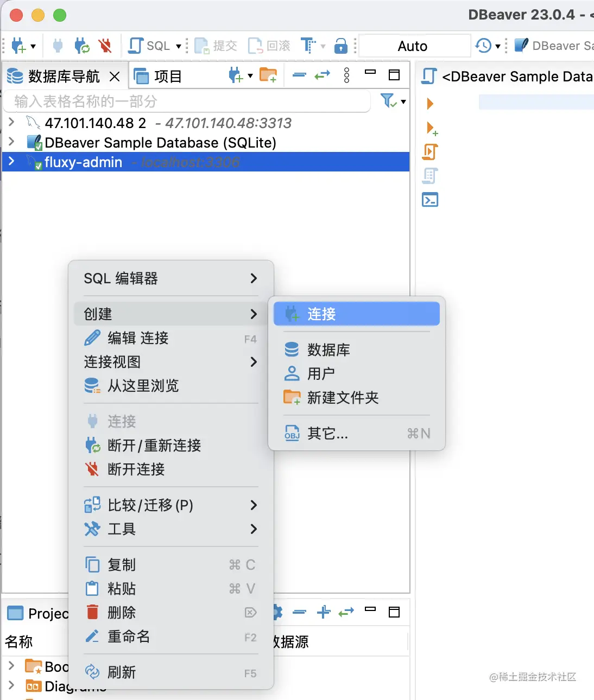The width and height of the screenshot is (594, 700).
Task: Choose 断开/重新连接 menu item
Action: point(171,446)
